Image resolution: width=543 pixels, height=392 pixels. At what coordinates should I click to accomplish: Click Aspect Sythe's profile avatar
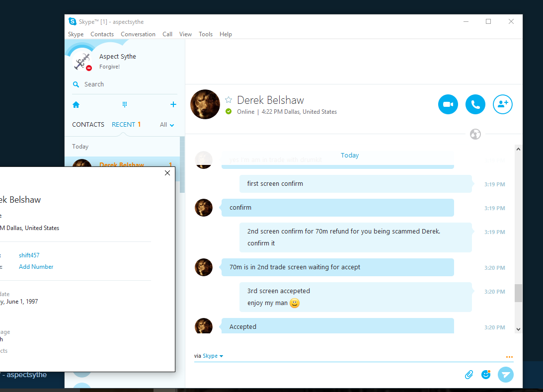82,61
